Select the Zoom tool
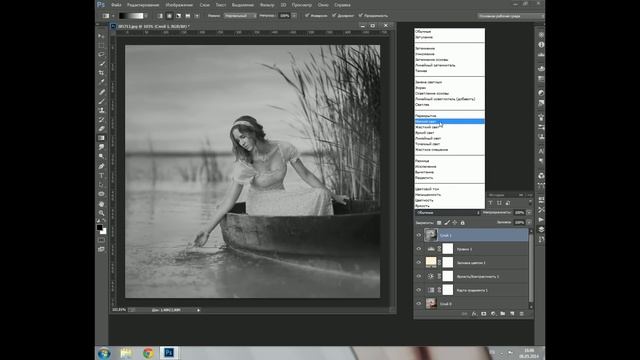640x360 pixels. point(101,213)
